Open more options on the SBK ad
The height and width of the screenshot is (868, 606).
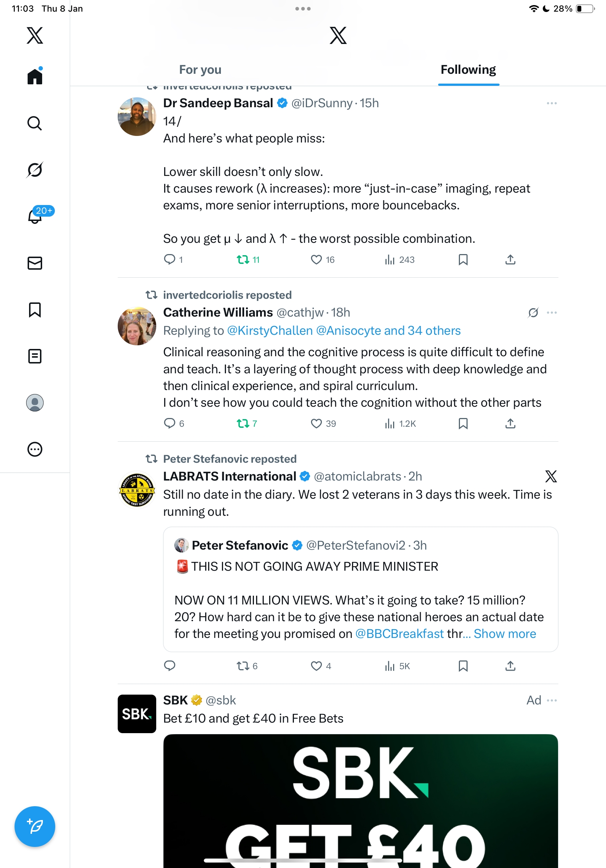[x=552, y=700]
